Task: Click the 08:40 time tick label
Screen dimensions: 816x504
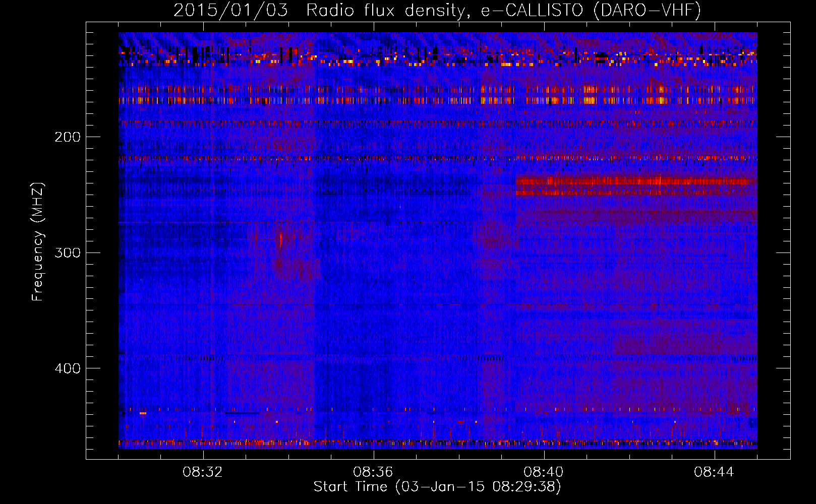Action: [544, 472]
